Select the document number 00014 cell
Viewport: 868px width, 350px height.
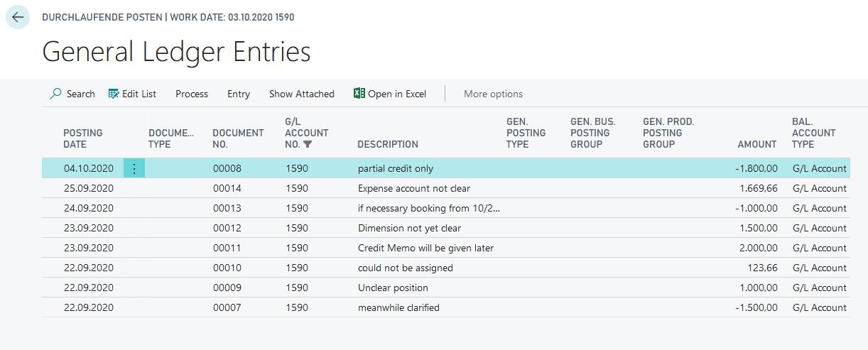pos(227,188)
